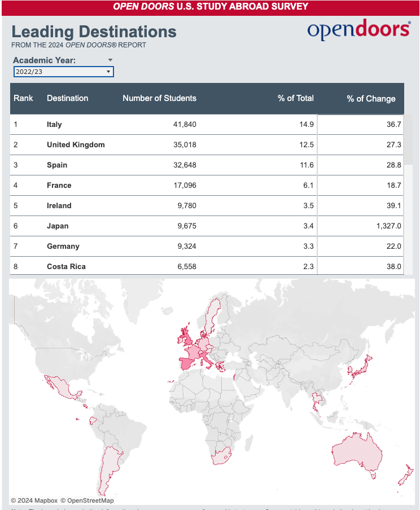Click Costa Rica's percent change 38.0
The width and height of the screenshot is (420, 510).
click(393, 267)
